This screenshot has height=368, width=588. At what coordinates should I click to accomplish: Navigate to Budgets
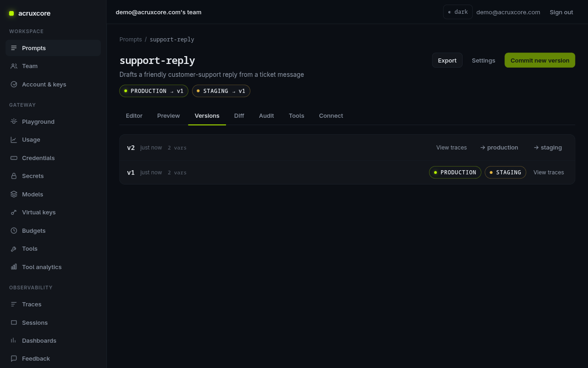coord(53,230)
